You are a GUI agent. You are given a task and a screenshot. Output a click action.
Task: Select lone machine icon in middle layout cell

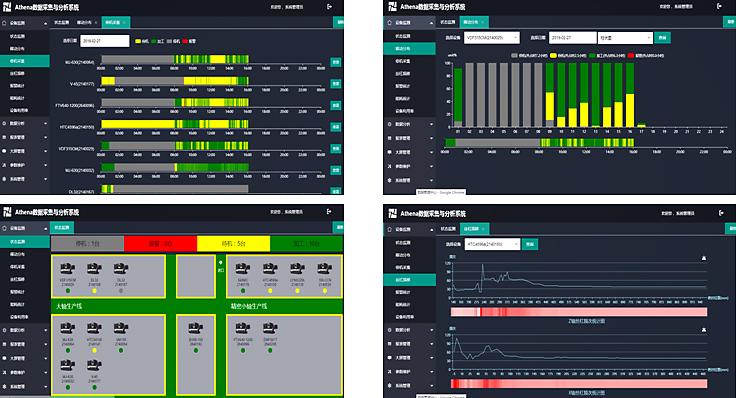196,328
